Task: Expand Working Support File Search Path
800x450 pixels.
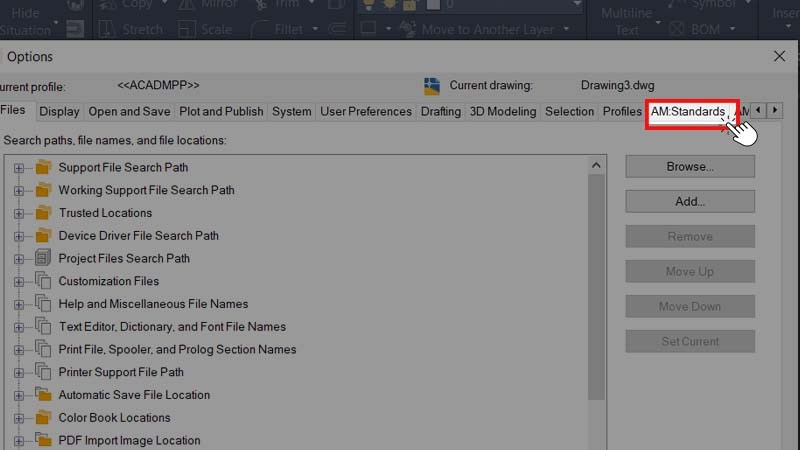Action: pos(19,191)
